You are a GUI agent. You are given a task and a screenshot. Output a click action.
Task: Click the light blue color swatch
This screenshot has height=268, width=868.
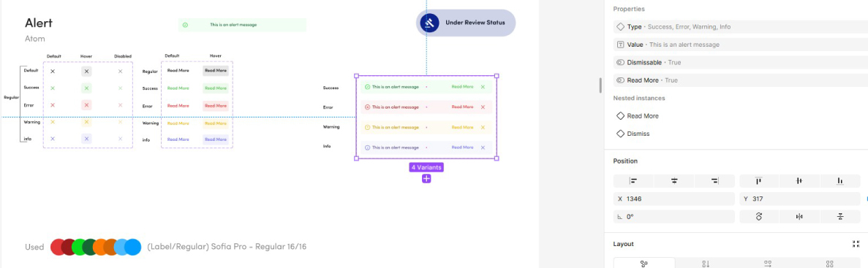(x=122, y=247)
